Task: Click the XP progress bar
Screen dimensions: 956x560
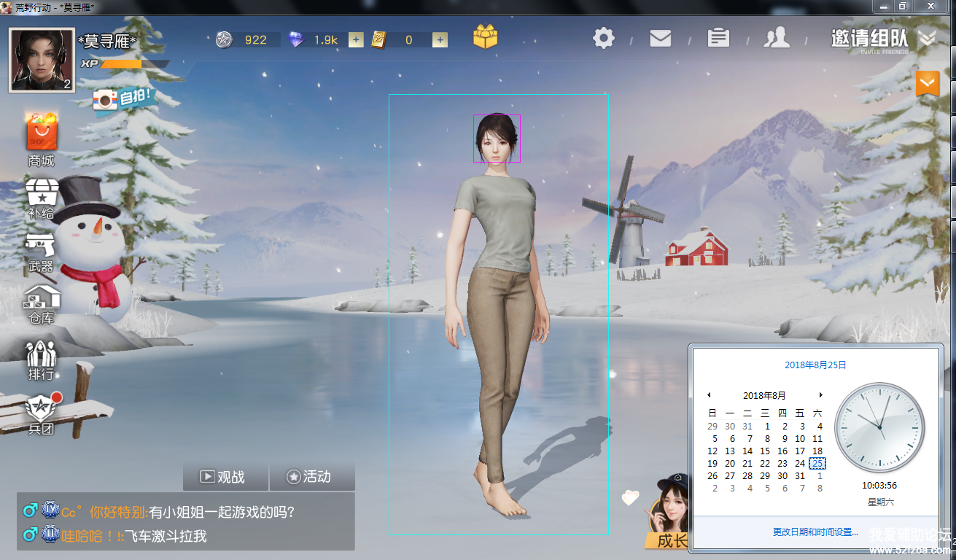Action: (135, 64)
